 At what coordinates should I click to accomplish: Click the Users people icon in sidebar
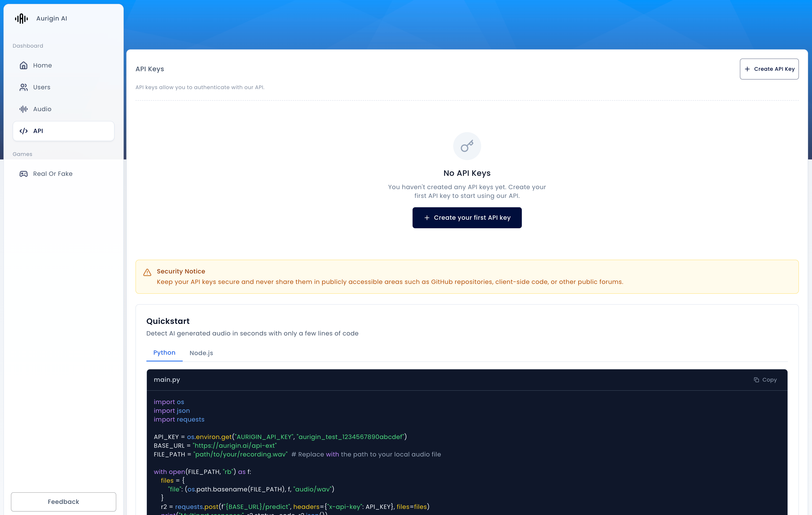click(24, 87)
